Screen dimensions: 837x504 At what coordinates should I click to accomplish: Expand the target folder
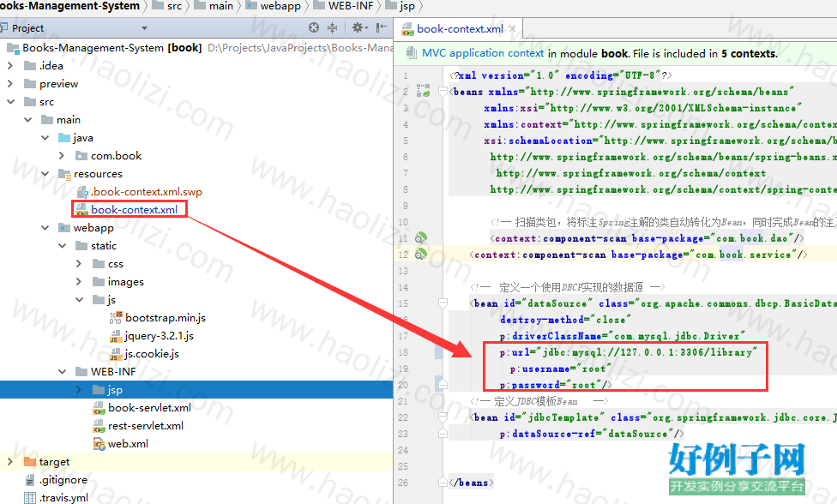pyautogui.click(x=10, y=462)
